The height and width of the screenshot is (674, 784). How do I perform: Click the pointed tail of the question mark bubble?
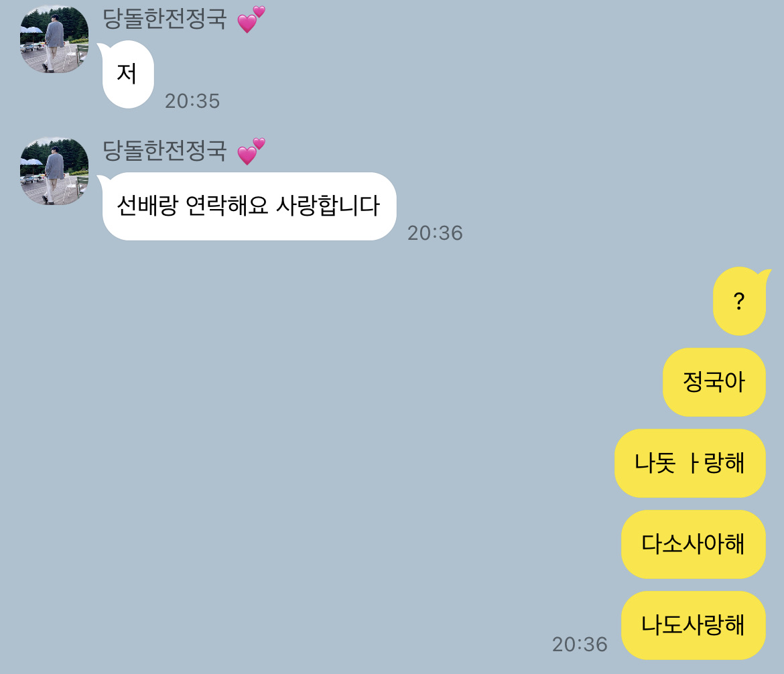pos(766,274)
